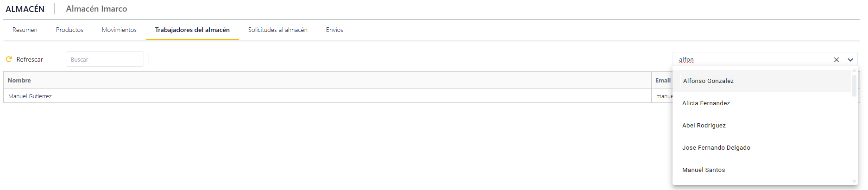This screenshot has height=190, width=868.
Task: Select Jose Fernando Delgado option
Action: pyautogui.click(x=716, y=148)
